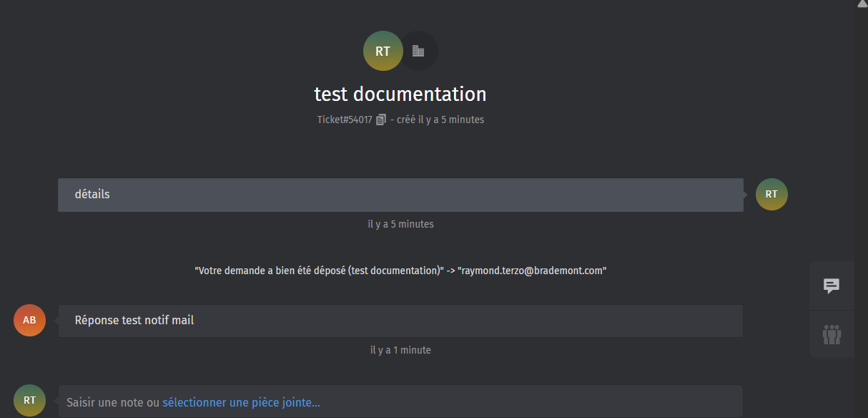The width and height of the screenshot is (868, 418).
Task: Open the ticket sidebar speech bubble tab
Action: 832,286
